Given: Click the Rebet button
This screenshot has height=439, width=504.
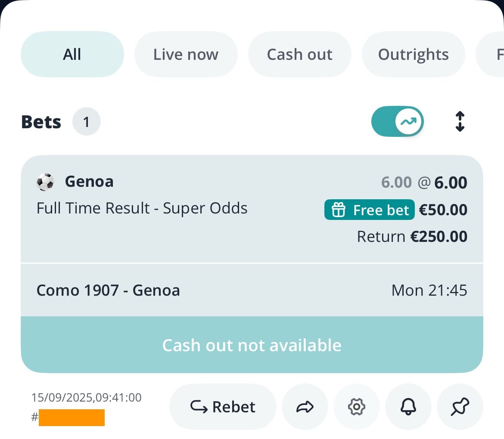Looking at the screenshot, I should pos(223,407).
